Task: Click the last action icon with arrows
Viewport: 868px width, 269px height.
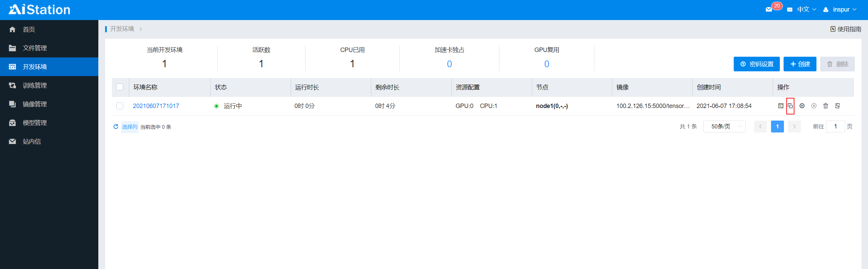Action: pos(837,106)
